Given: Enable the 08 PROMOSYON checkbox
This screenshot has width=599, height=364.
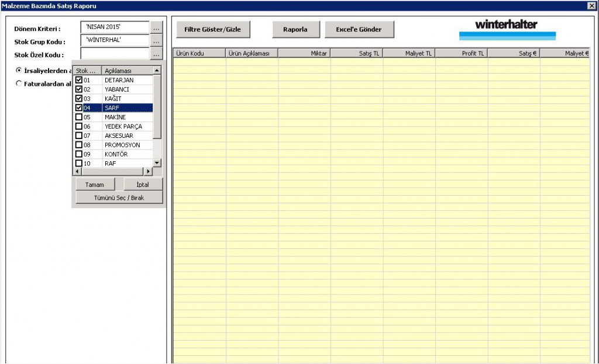Looking at the screenshot, I should click(79, 145).
